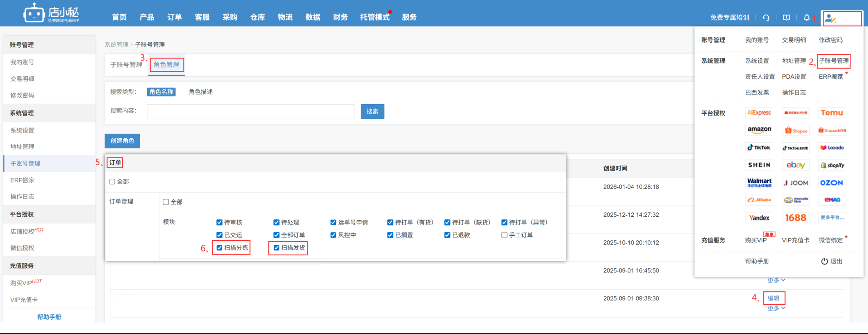Viewport: 868px width, 334px height.
Task: Toggle the 扫描发货 checkbox
Action: (x=276, y=248)
